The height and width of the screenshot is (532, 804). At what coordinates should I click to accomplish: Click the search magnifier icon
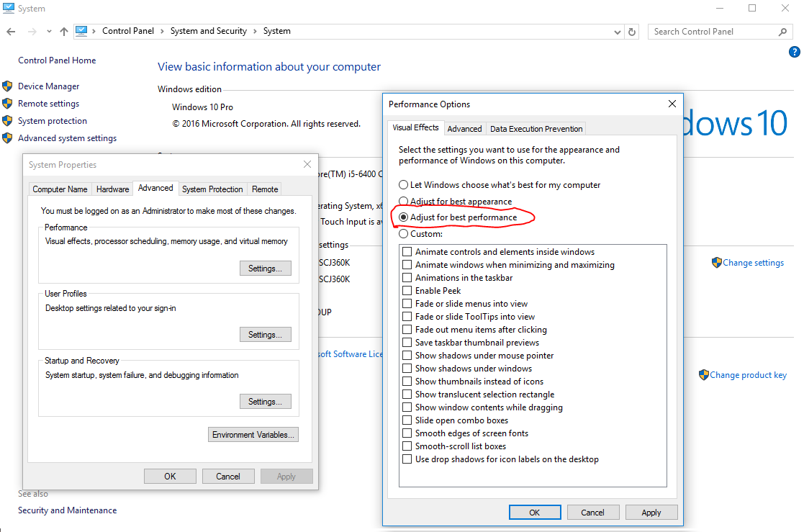(x=782, y=32)
